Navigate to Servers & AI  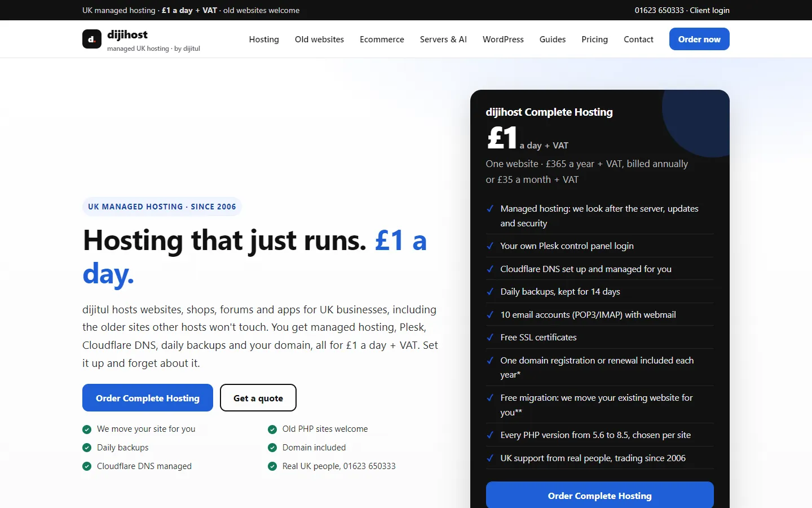[x=443, y=39]
